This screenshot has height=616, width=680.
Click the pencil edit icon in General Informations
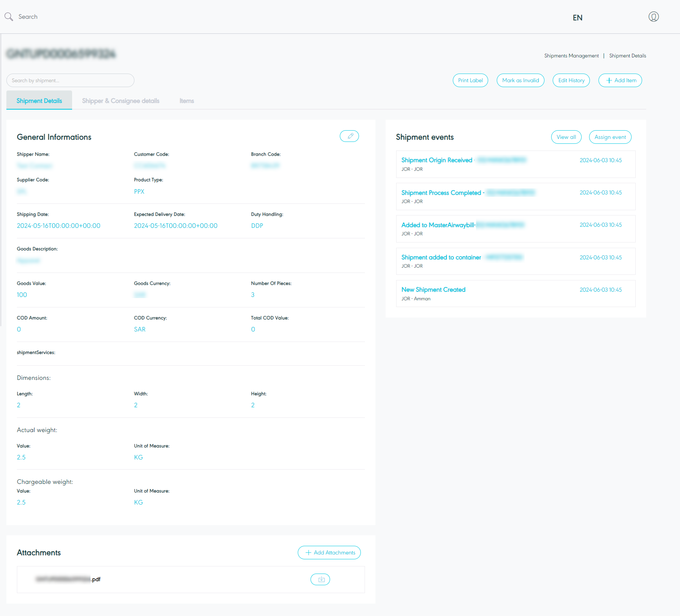(349, 136)
